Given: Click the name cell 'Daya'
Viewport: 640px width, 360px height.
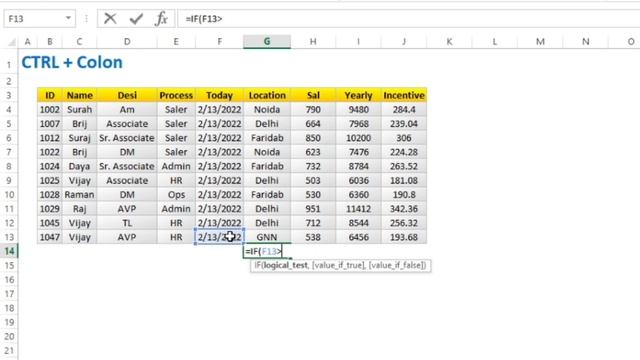Looking at the screenshot, I should pos(80,166).
